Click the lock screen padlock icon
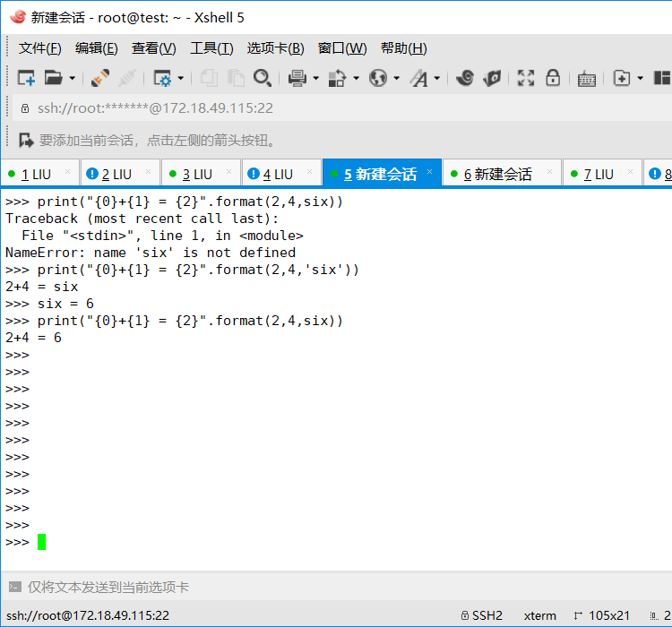 pos(553,78)
